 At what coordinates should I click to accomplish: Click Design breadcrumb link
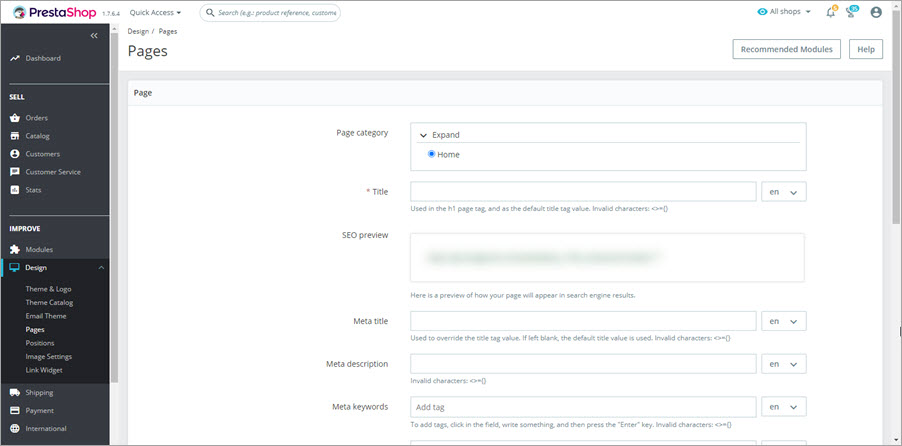pyautogui.click(x=138, y=32)
